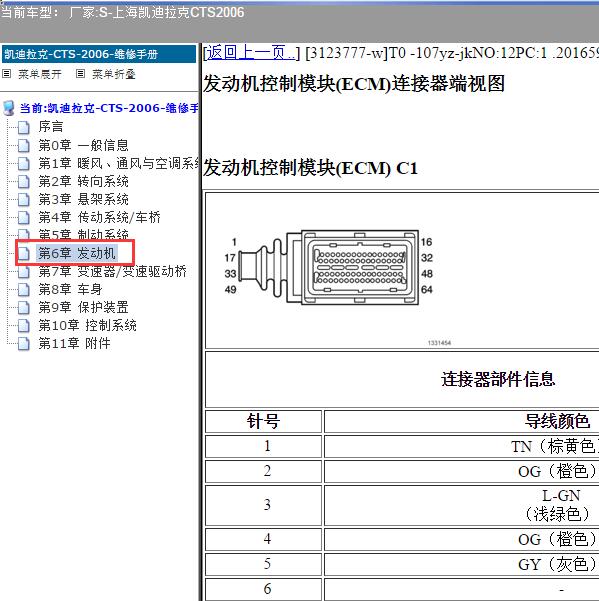Click the 导线颜色 column header
599x601 pixels.
coord(557,421)
